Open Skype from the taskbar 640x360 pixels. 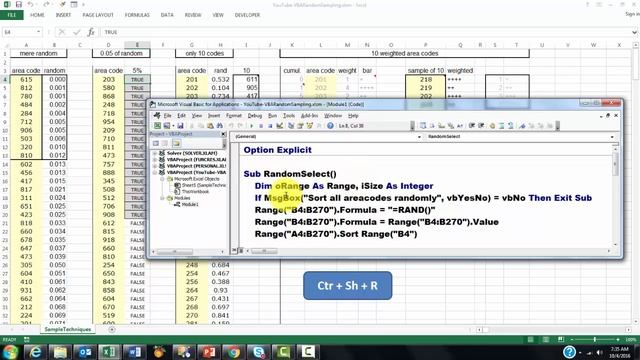point(259,351)
